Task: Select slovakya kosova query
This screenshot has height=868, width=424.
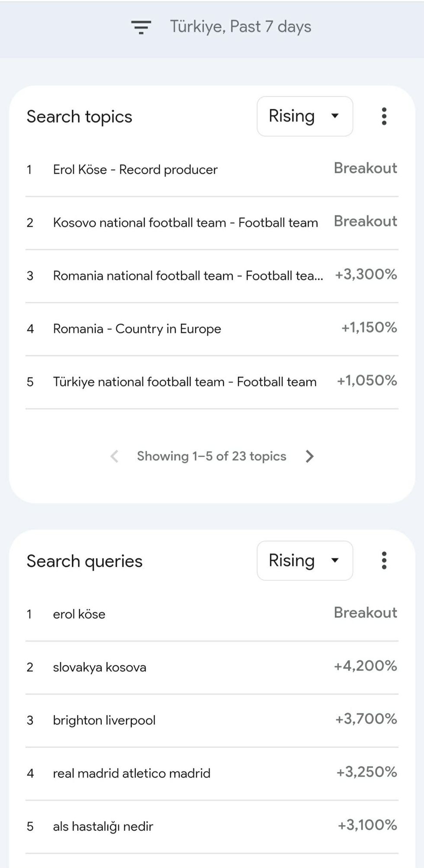Action: [100, 667]
